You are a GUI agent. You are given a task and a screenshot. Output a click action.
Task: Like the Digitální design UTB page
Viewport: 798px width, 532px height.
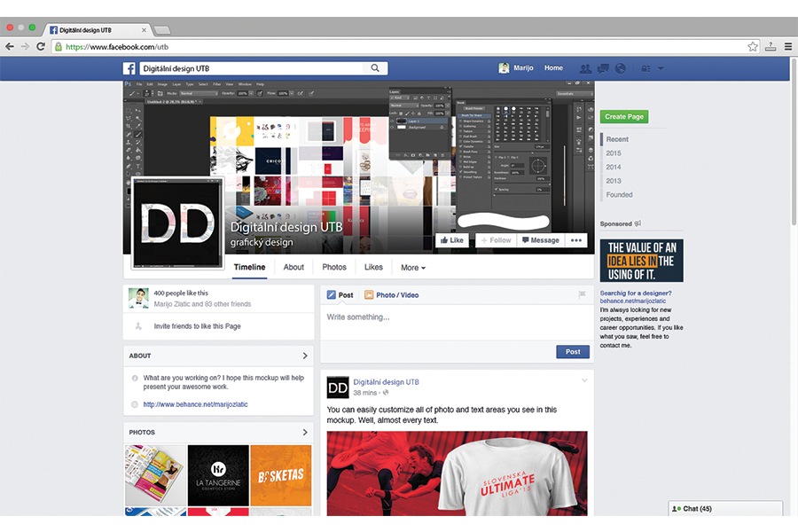[451, 240]
